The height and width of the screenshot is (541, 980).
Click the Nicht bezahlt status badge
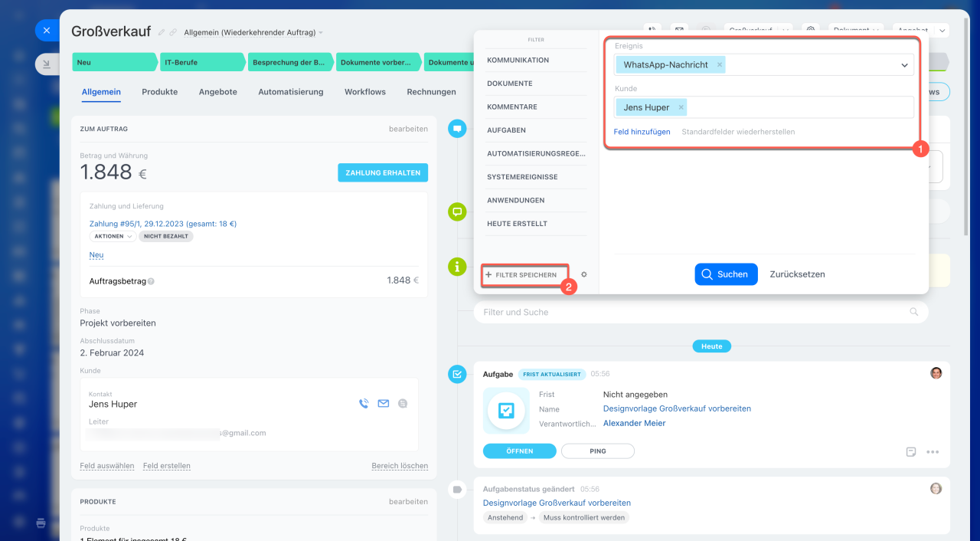166,237
